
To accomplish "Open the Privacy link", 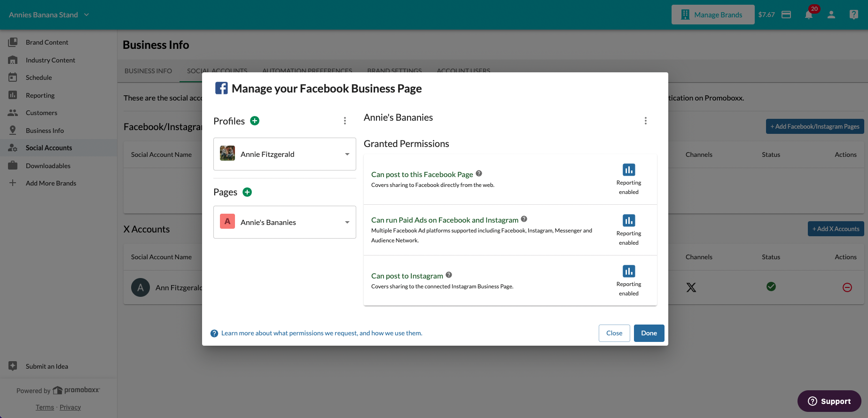I will [x=70, y=407].
